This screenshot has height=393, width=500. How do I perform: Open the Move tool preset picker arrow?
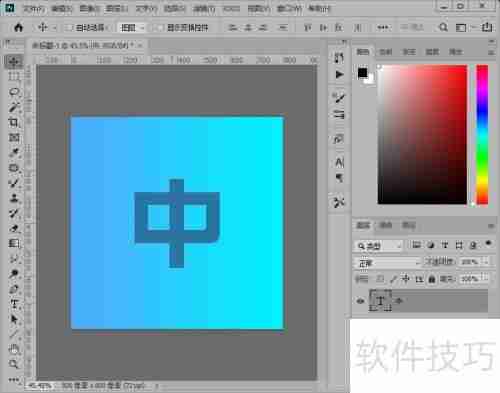55,28
